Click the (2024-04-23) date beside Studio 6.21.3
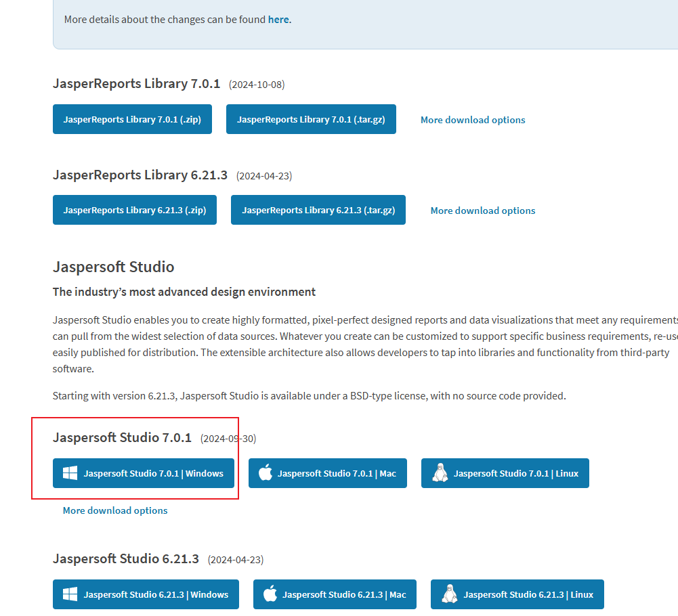The height and width of the screenshot is (616, 678). click(236, 560)
